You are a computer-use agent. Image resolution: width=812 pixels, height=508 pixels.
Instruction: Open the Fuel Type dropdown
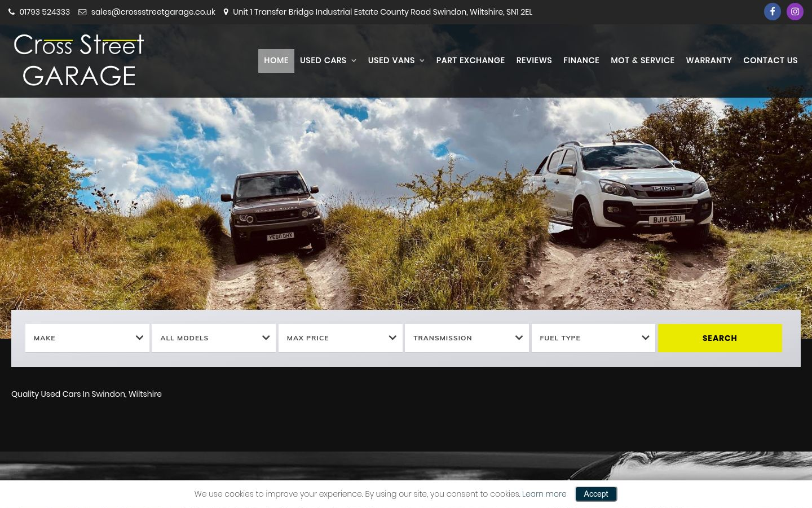(x=593, y=338)
